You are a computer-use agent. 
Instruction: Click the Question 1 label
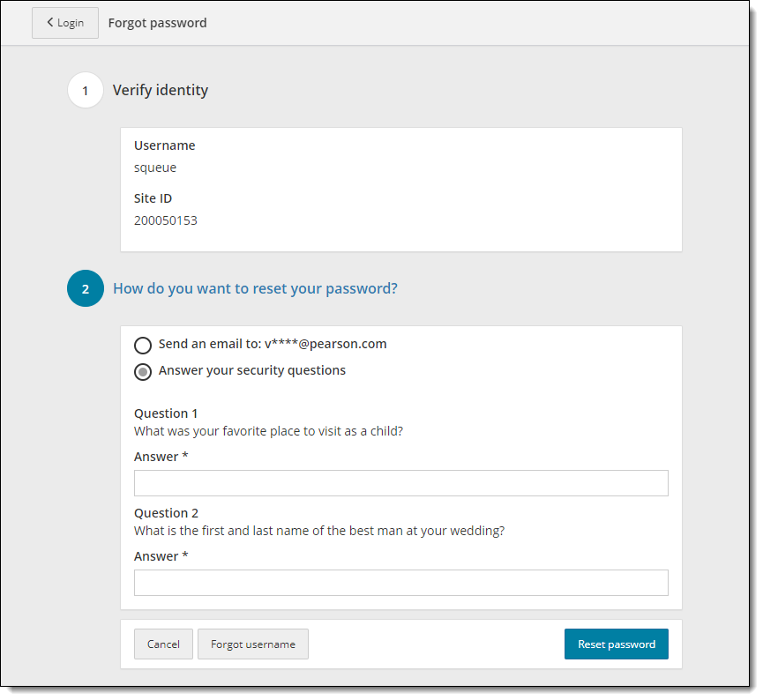[165, 413]
